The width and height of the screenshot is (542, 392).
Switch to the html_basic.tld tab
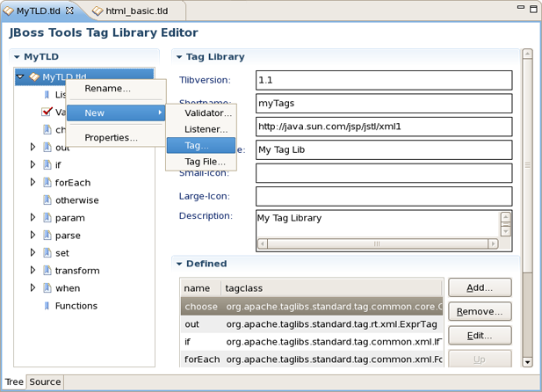pos(136,11)
